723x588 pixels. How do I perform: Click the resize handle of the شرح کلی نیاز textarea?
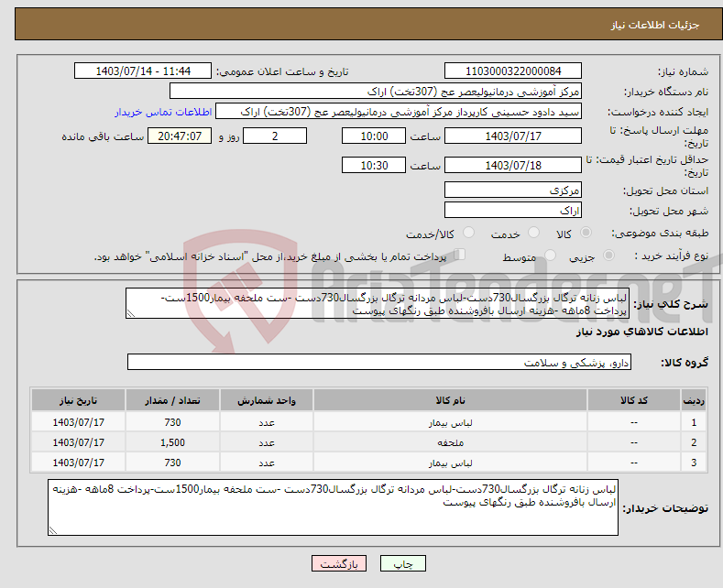(131, 314)
